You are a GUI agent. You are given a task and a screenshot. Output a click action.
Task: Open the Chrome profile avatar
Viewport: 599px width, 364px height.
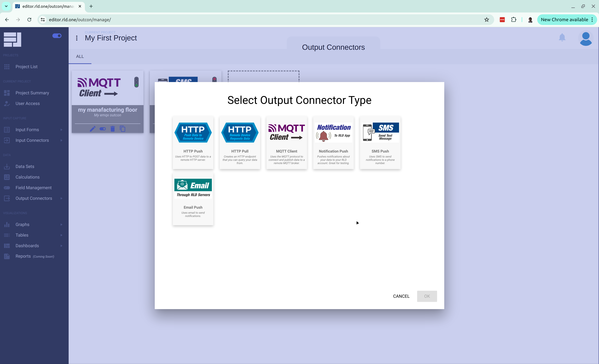(530, 20)
